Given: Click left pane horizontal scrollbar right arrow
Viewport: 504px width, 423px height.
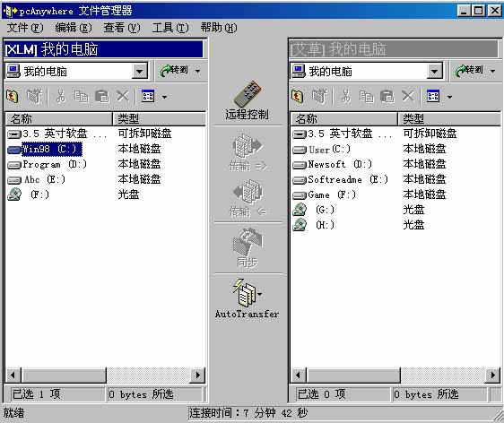Looking at the screenshot, I should click(x=197, y=375).
